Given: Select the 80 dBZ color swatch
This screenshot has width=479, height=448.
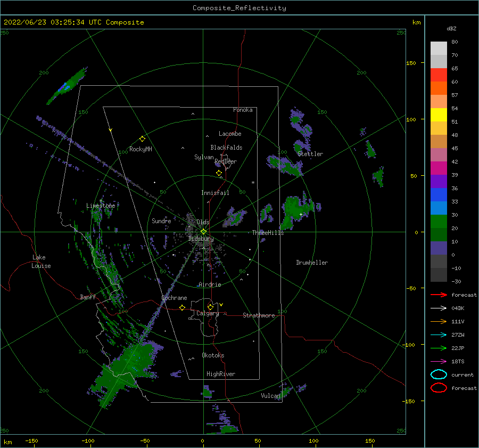Looking at the screenshot, I should [439, 48].
